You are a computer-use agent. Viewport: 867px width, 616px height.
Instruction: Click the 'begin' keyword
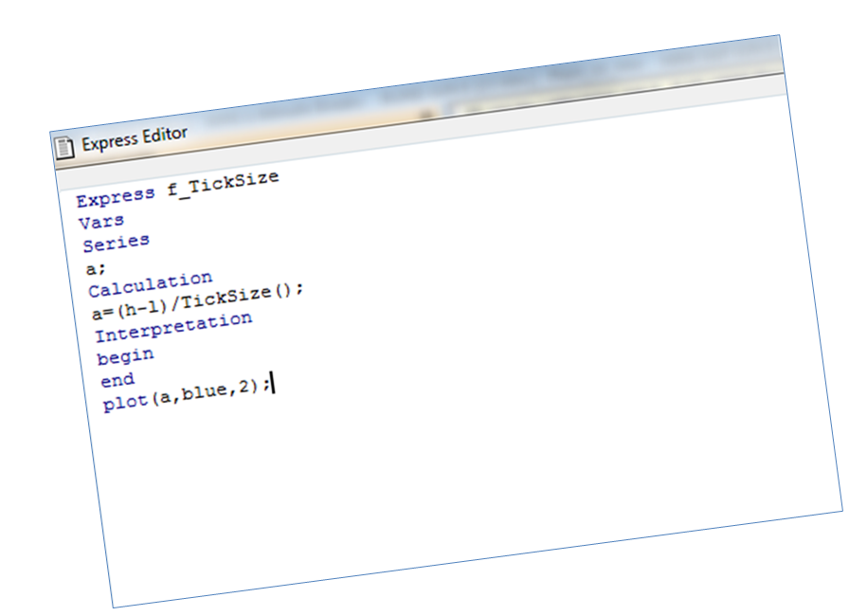click(125, 357)
